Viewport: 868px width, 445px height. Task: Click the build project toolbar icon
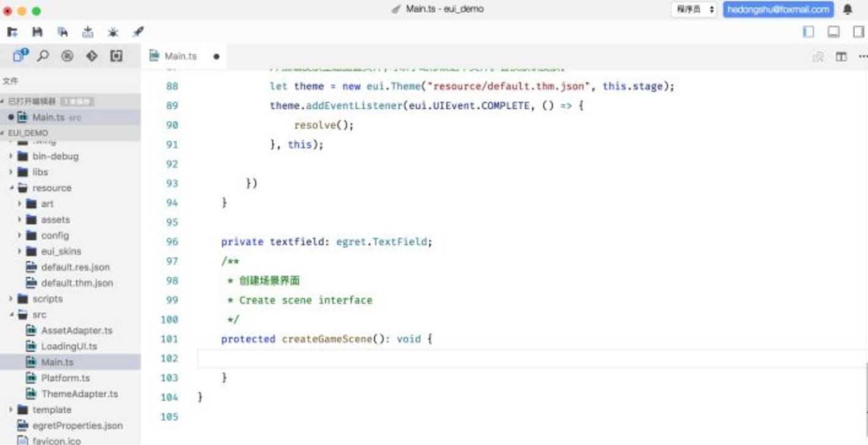[88, 32]
